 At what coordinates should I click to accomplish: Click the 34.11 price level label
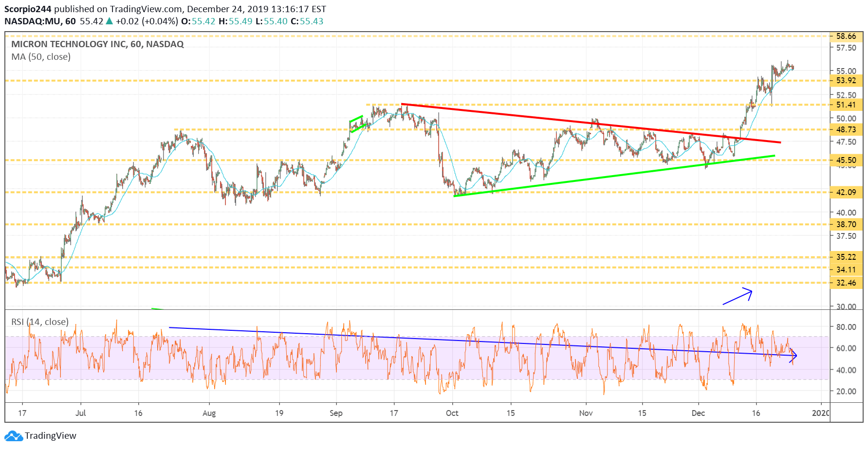pyautogui.click(x=846, y=270)
